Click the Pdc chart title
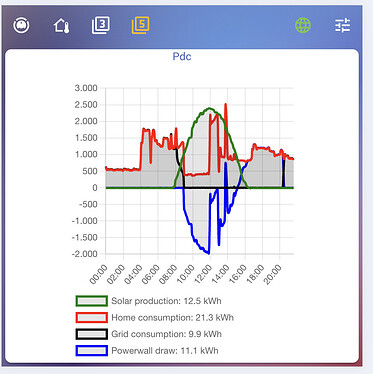 [x=182, y=56]
